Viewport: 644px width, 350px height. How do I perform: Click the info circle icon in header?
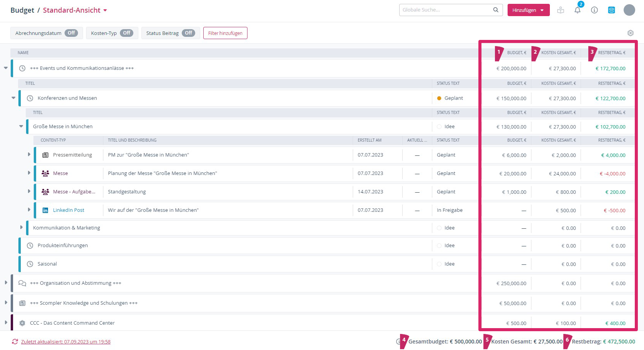click(594, 10)
